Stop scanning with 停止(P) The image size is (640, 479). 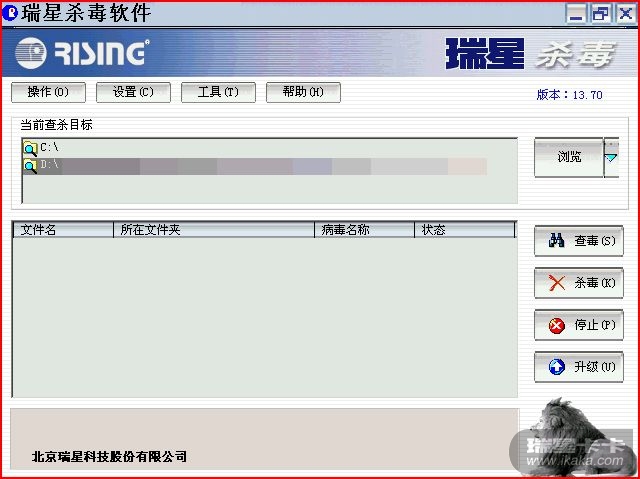click(579, 325)
